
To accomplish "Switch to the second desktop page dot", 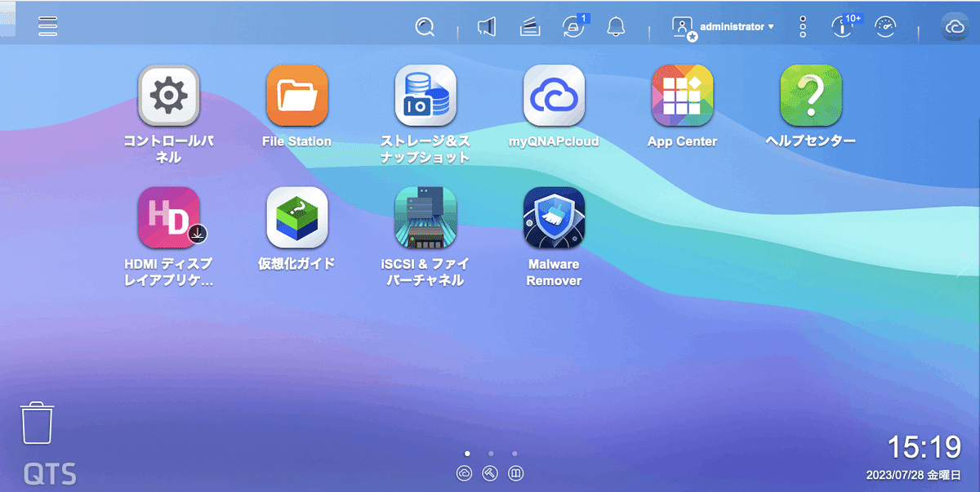I will tap(491, 452).
